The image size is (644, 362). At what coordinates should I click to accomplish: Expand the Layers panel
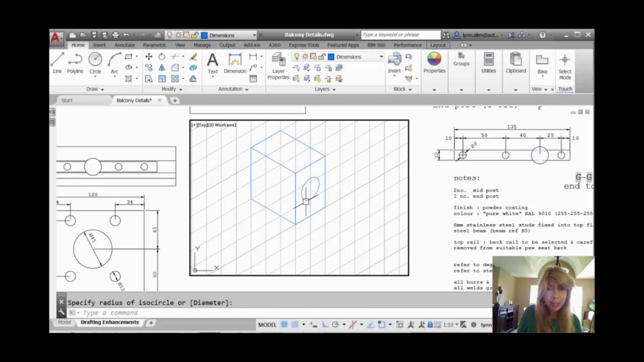pyautogui.click(x=325, y=89)
